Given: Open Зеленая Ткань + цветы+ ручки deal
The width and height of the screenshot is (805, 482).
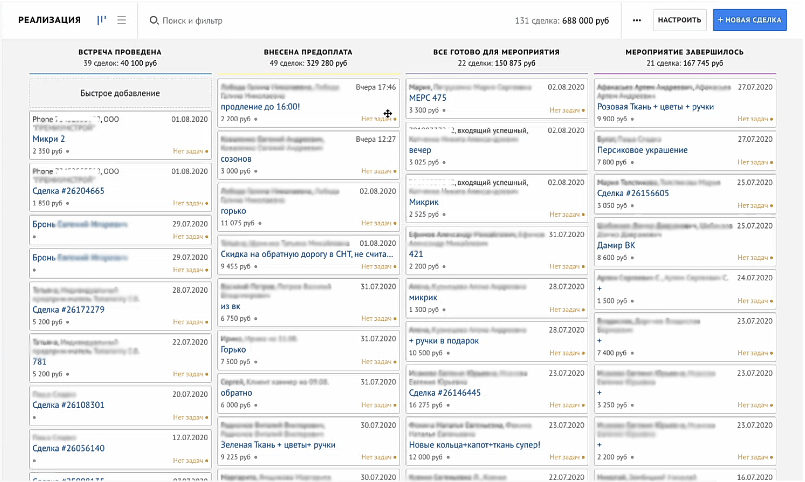Looking at the screenshot, I should 278,445.
